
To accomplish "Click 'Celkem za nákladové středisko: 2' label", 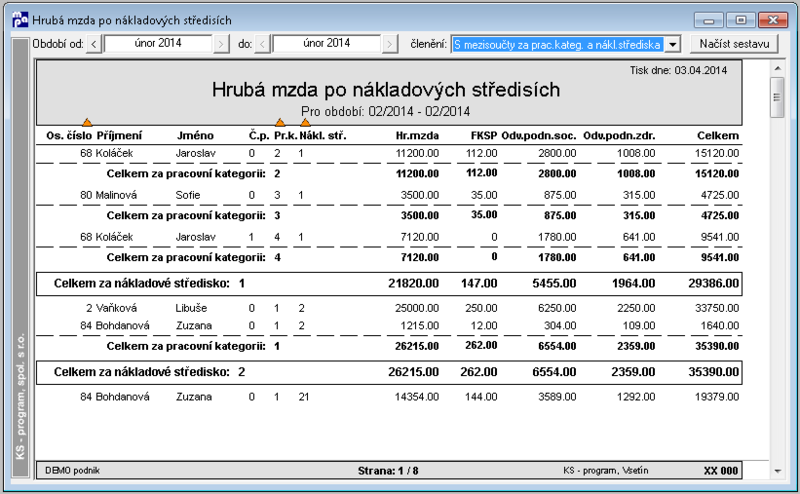I will 149,372.
